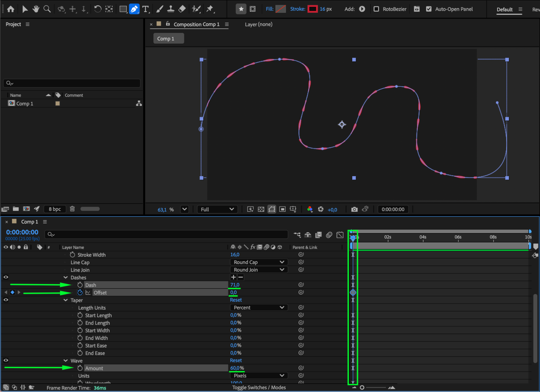Switch to the Composition Comp 1 tab
The width and height of the screenshot is (540, 392).
coord(196,24)
